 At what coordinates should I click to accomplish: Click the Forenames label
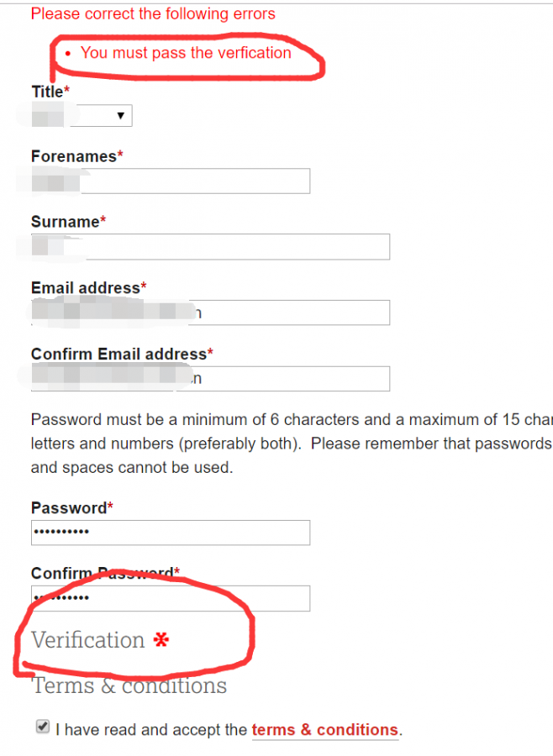pos(74,156)
